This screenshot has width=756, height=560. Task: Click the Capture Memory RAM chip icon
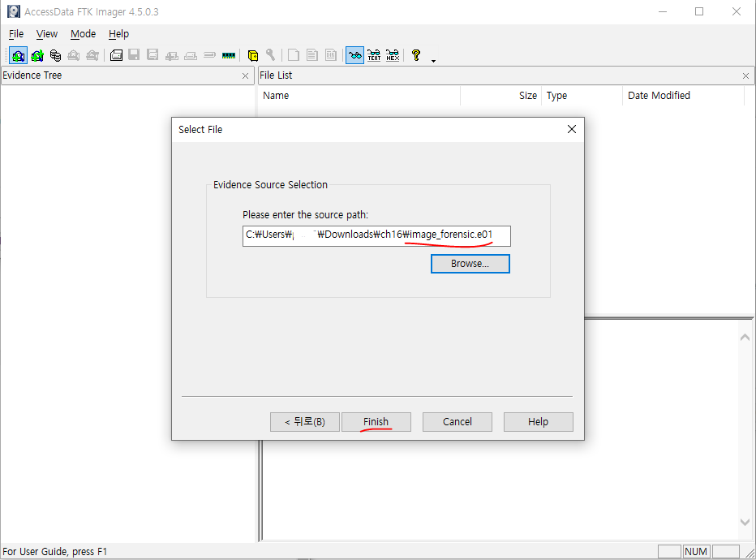tap(229, 55)
